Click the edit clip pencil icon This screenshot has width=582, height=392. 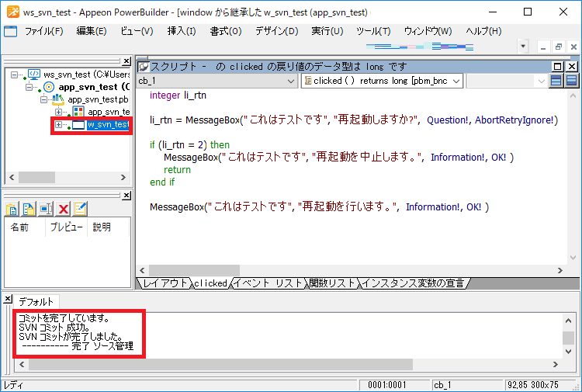click(x=80, y=209)
